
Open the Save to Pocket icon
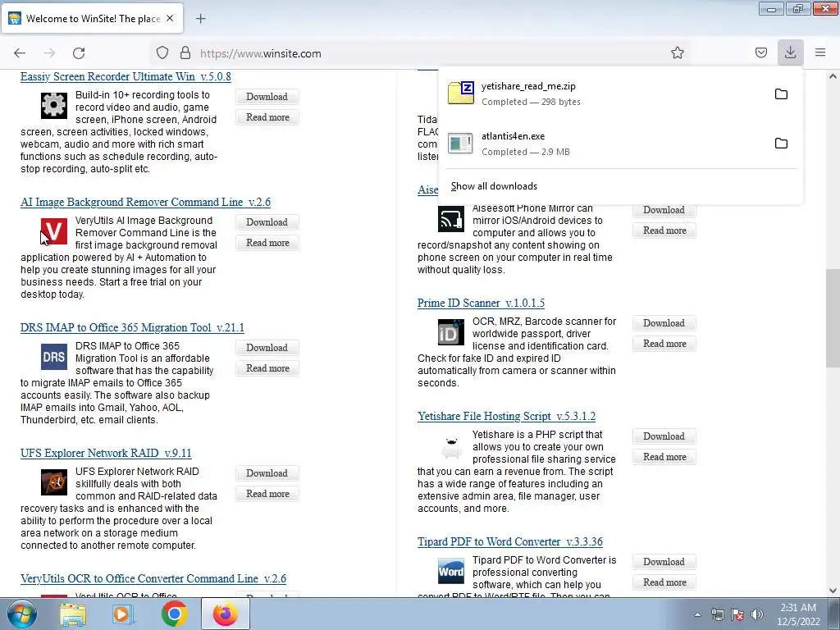pos(760,52)
